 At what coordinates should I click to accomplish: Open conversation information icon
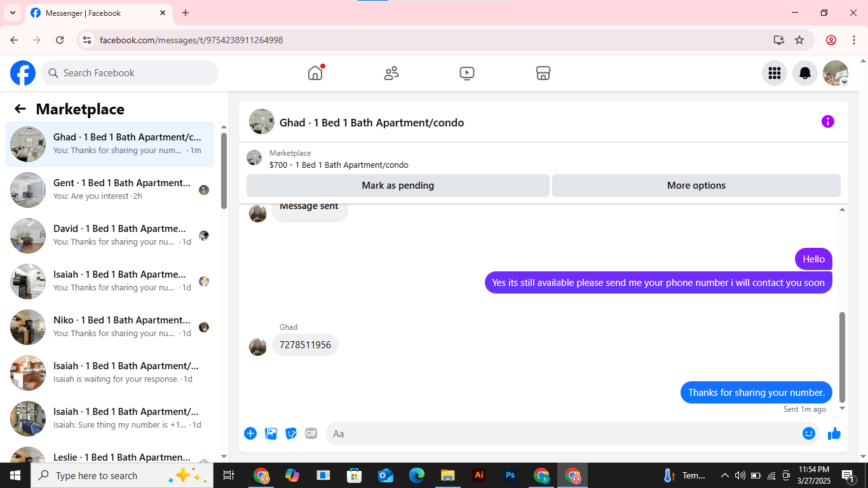pos(827,121)
